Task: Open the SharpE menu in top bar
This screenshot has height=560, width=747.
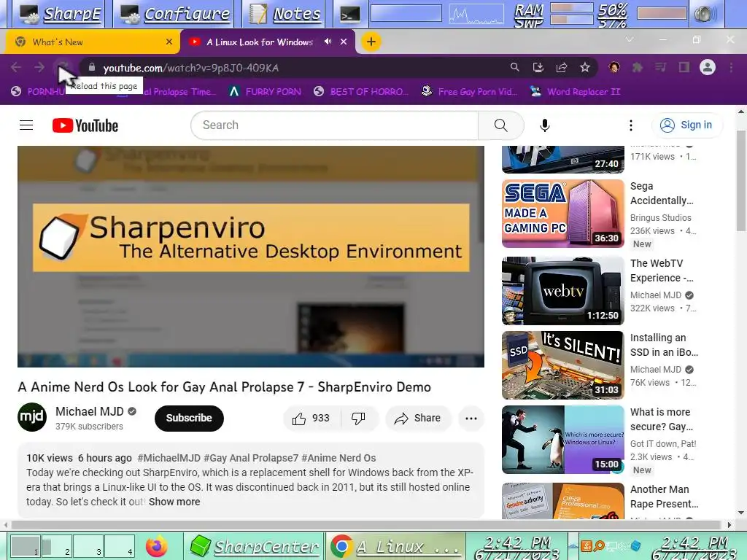Action: point(60,14)
